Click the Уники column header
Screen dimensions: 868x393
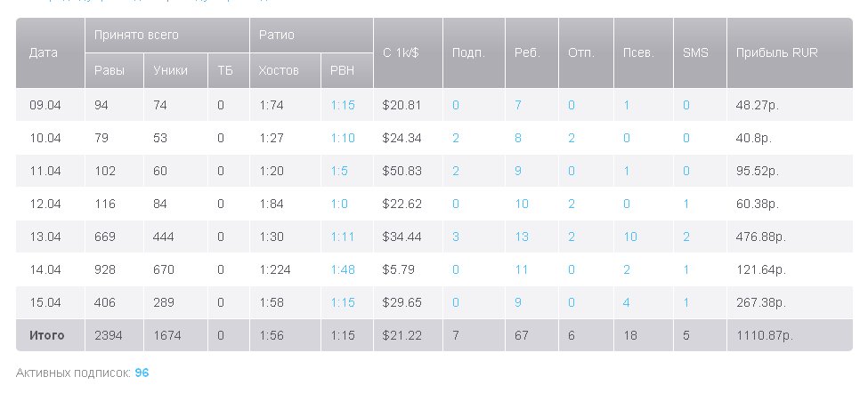(170, 70)
